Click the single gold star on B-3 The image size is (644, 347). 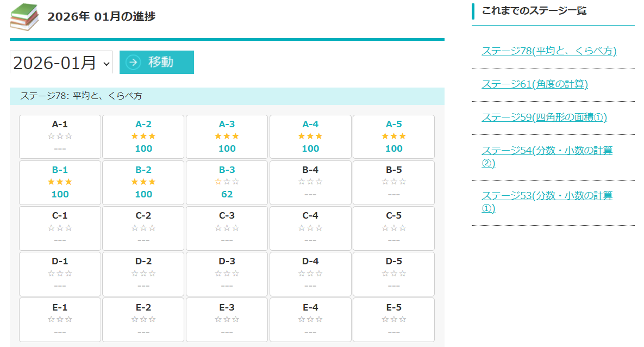[x=219, y=182]
